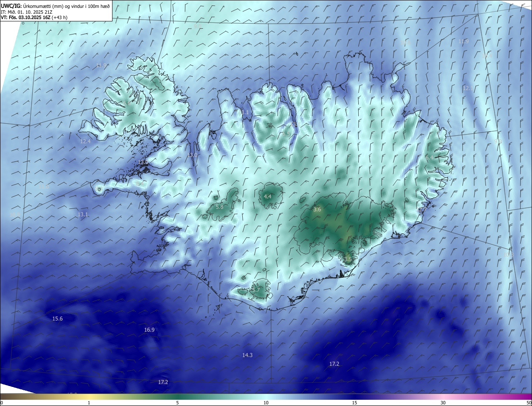Click the '0' tick on the color scale

pos(2,403)
